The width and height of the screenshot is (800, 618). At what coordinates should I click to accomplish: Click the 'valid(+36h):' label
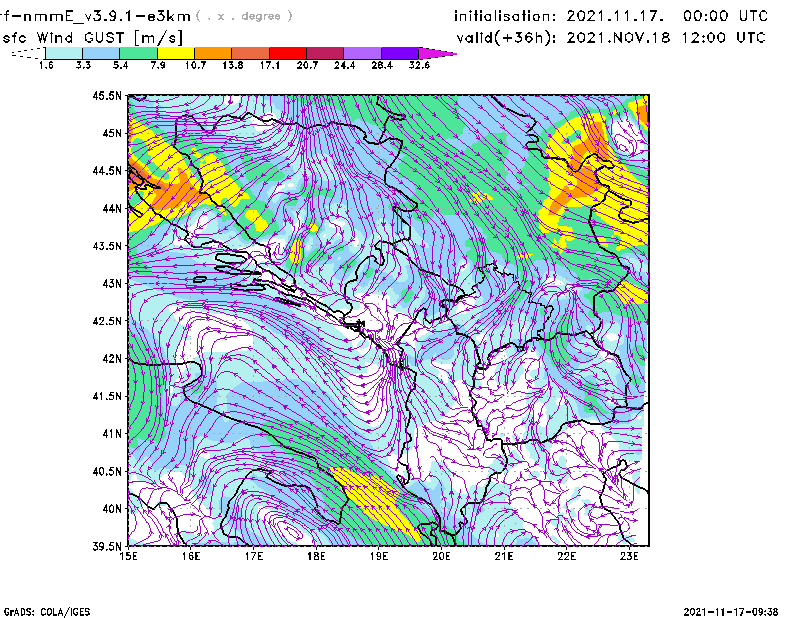click(506, 38)
